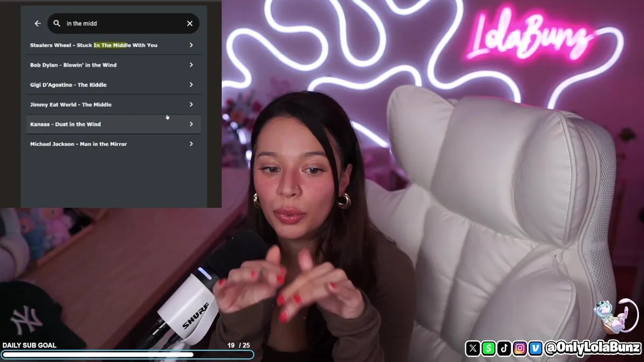Open chevron for Jimmy Eat World row

point(191,105)
